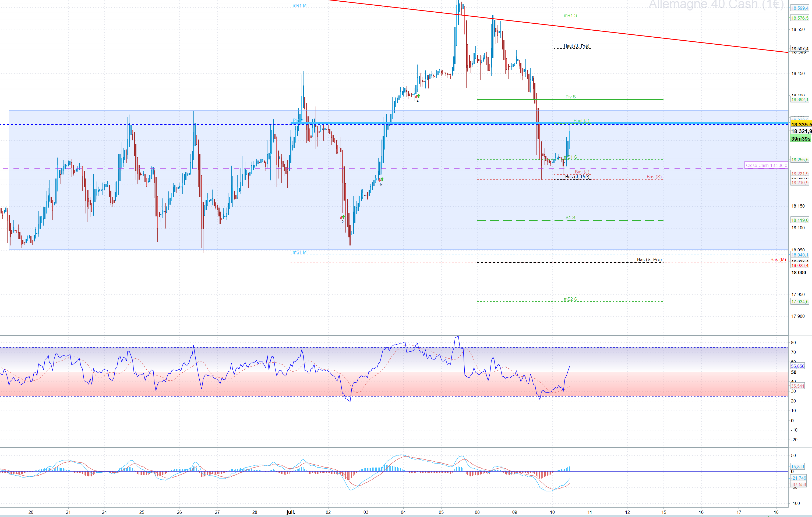This screenshot has width=812, height=517.
Task: Click the 17 934,6 price axis tag
Action: (x=800, y=302)
